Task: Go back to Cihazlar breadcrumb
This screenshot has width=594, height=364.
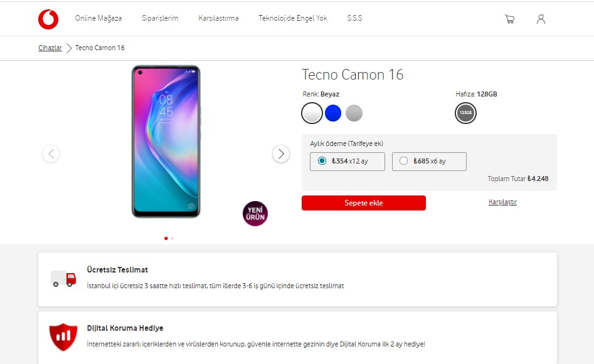Action: coord(50,48)
